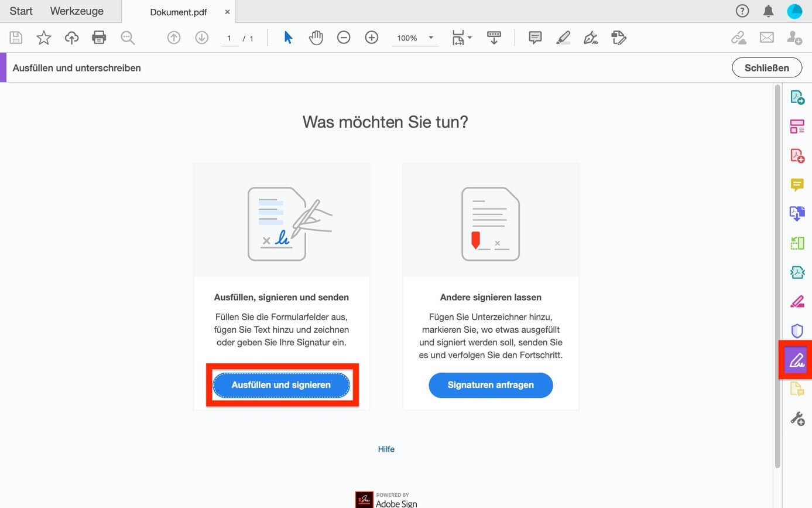
Task: Open the pink organize pages sidebar icon
Action: coord(797,126)
